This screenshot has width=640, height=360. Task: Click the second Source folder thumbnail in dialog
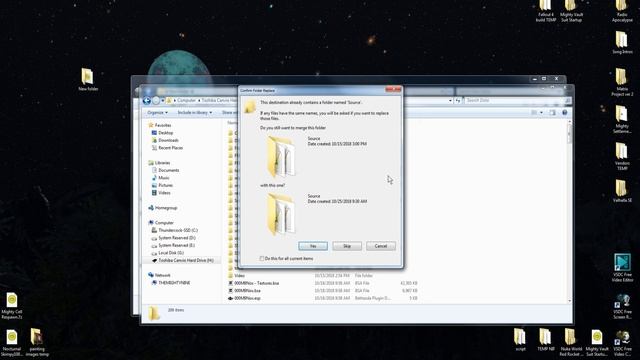click(x=281, y=214)
